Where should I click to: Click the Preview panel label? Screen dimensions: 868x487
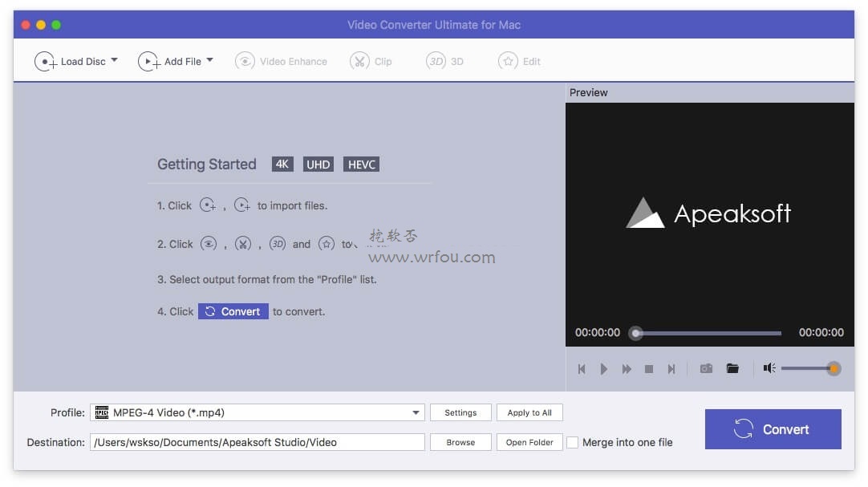point(589,92)
